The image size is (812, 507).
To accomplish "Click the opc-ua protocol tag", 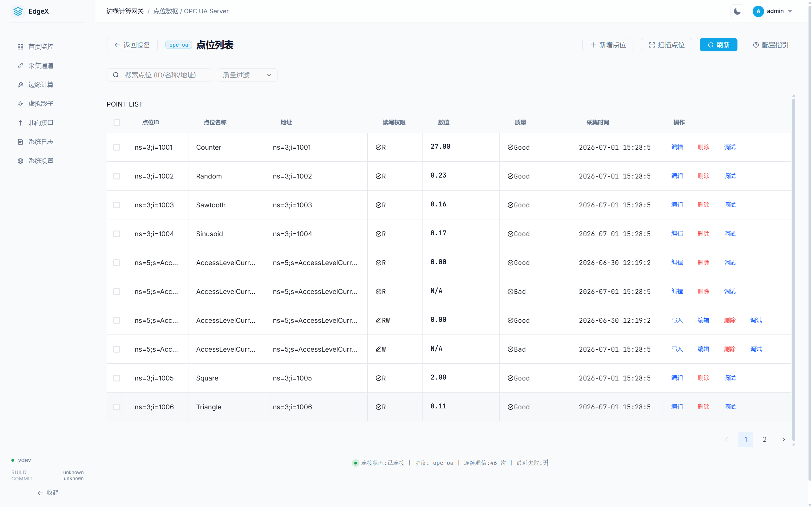I will [x=179, y=45].
